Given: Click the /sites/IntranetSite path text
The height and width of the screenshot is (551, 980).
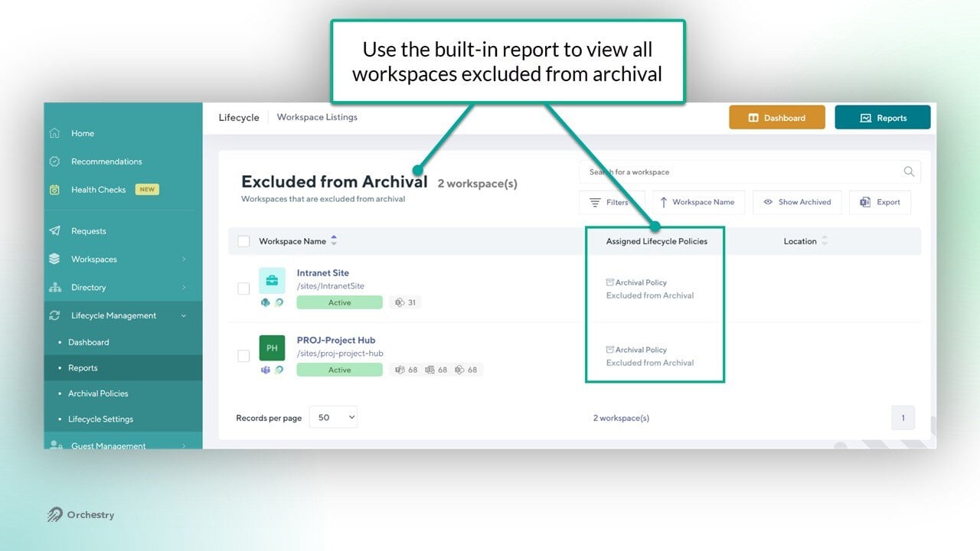Looking at the screenshot, I should [331, 286].
